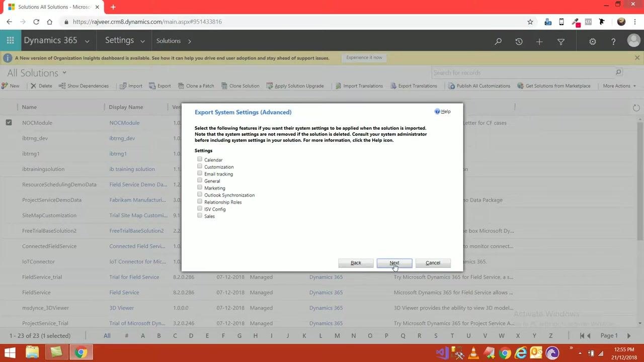The height and width of the screenshot is (362, 644).
Task: Open File Explorer from the taskbar
Action: (x=32, y=352)
